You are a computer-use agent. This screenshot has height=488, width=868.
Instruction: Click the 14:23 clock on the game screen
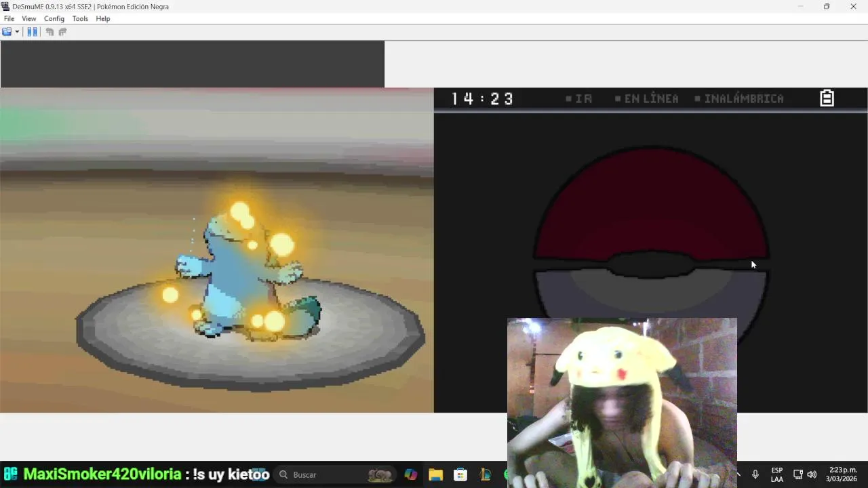coord(482,99)
